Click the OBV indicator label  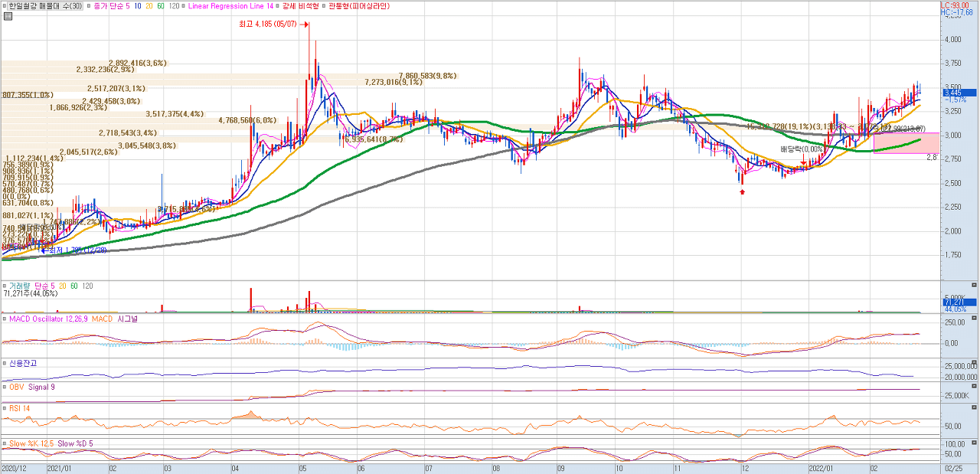click(16, 387)
